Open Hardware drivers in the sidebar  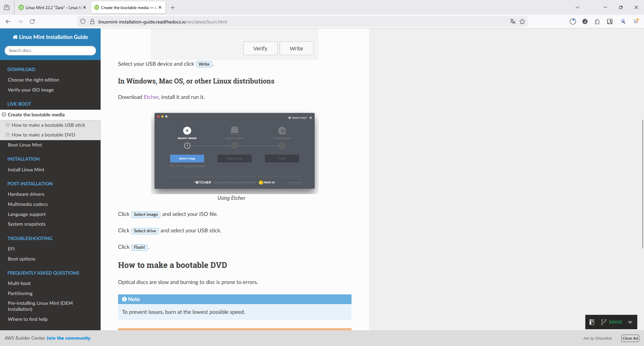click(x=26, y=194)
